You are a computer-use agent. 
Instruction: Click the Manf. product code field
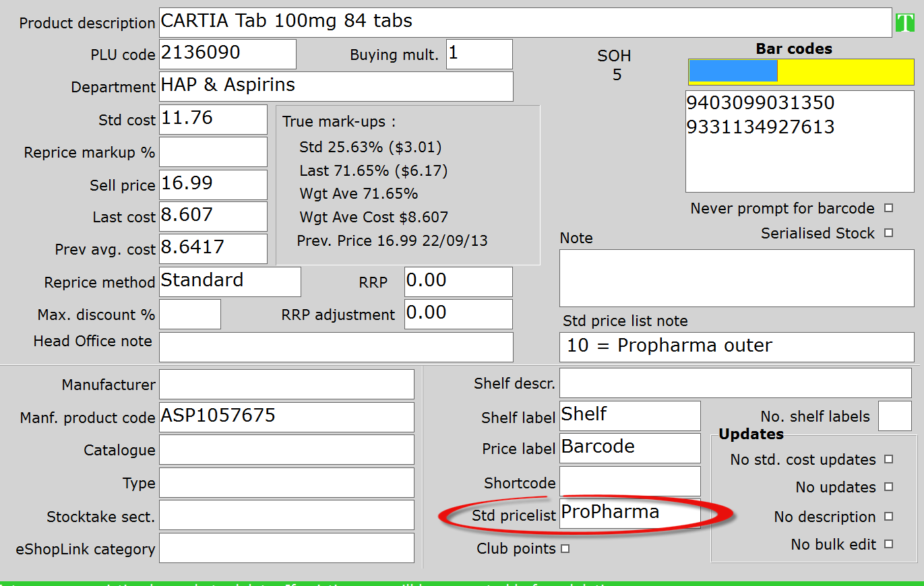[286, 417]
